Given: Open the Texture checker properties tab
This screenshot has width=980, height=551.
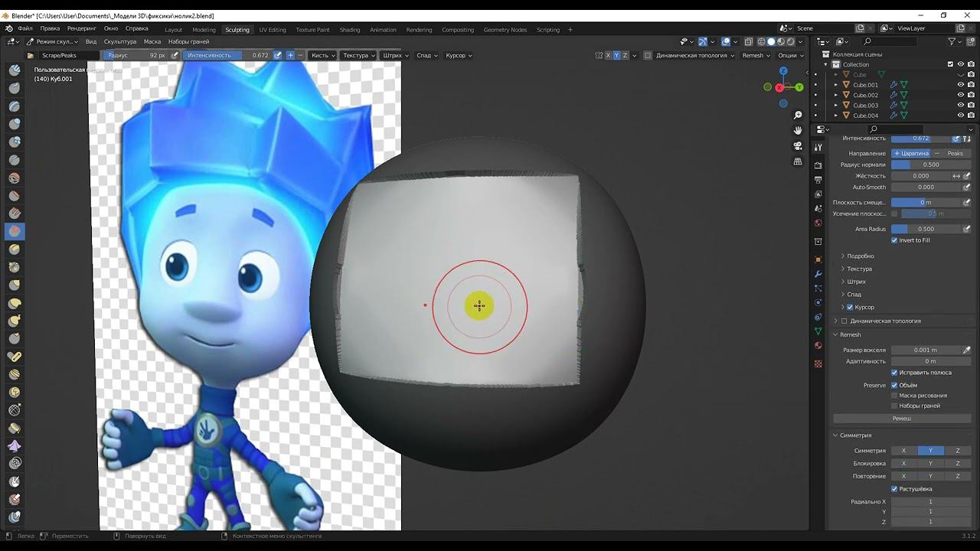Looking at the screenshot, I should click(x=818, y=364).
